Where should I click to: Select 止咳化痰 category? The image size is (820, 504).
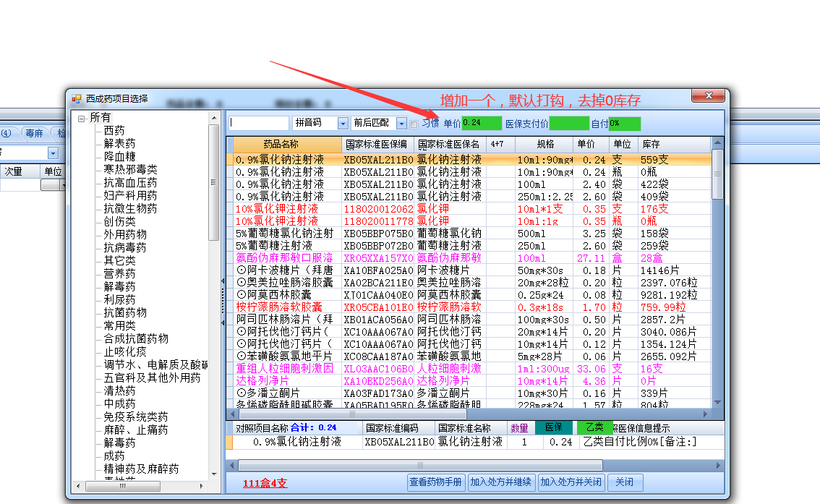[x=125, y=352]
